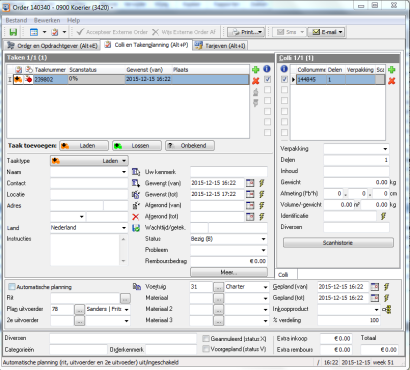This screenshot has width=410, height=370.
Task: Open calendar picker for Gewenst (tot)
Action: pos(250,194)
